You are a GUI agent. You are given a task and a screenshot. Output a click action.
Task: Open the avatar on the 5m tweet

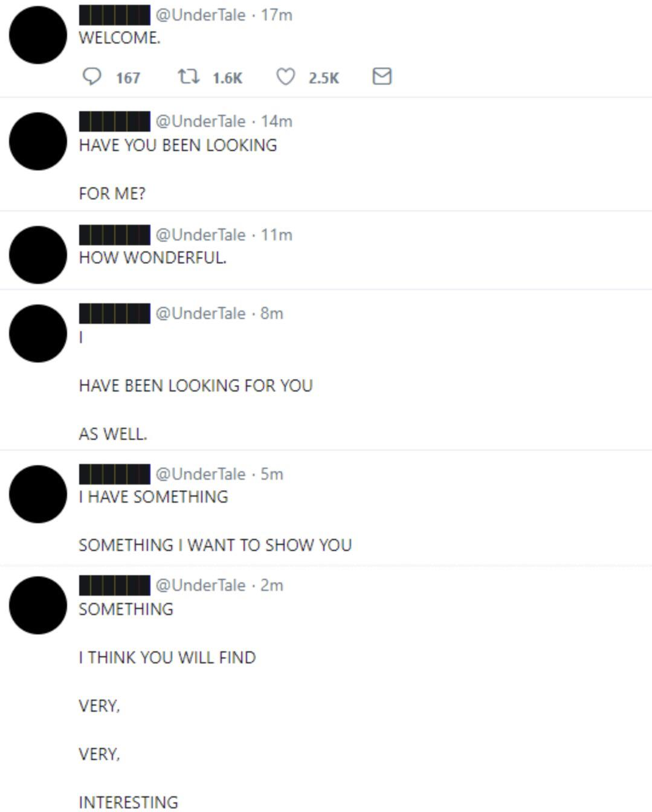tap(38, 494)
